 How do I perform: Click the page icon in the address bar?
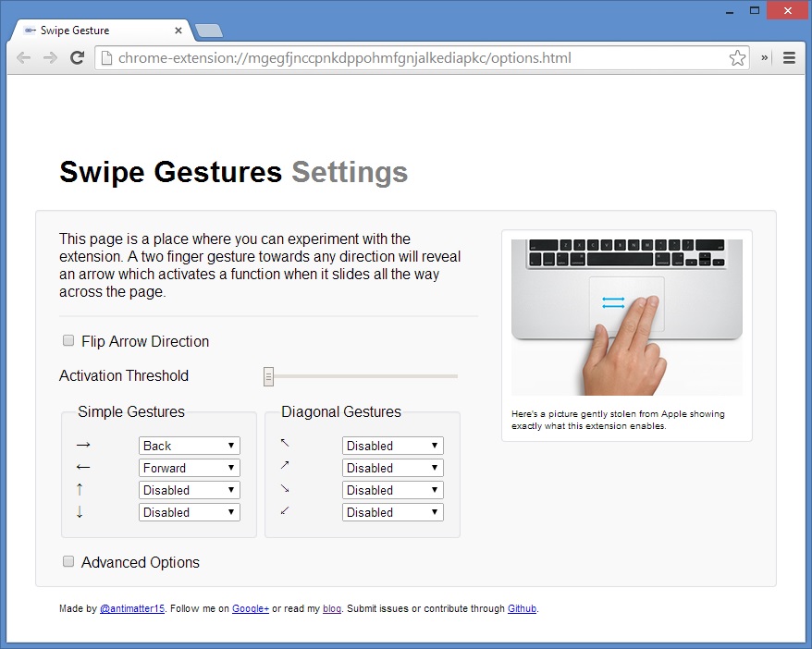[x=106, y=57]
